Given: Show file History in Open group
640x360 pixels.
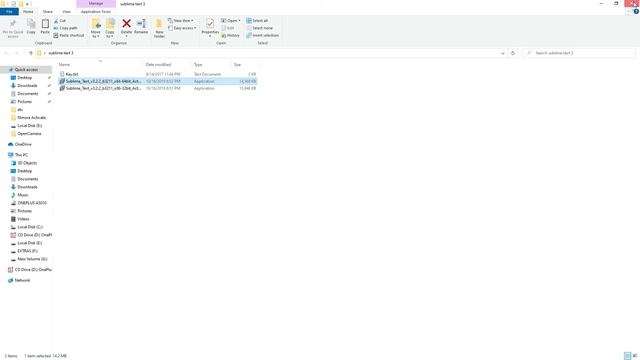Looking at the screenshot, I should click(x=231, y=36).
